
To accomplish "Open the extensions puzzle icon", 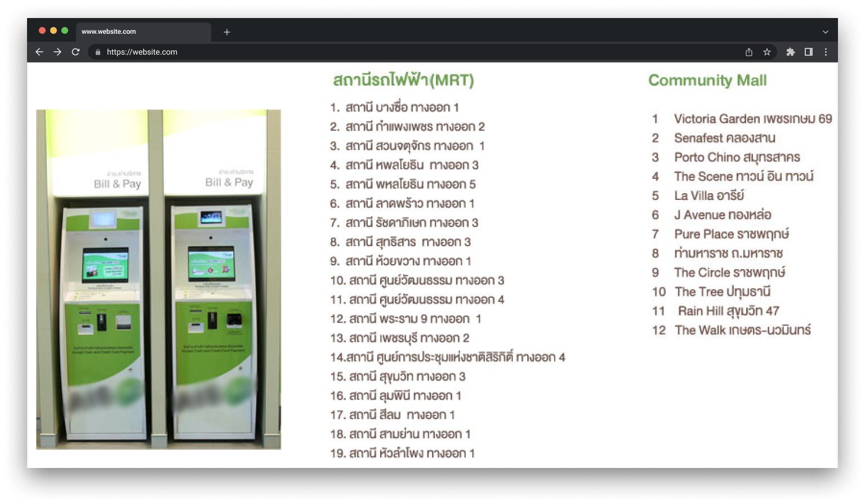I will pos(791,52).
